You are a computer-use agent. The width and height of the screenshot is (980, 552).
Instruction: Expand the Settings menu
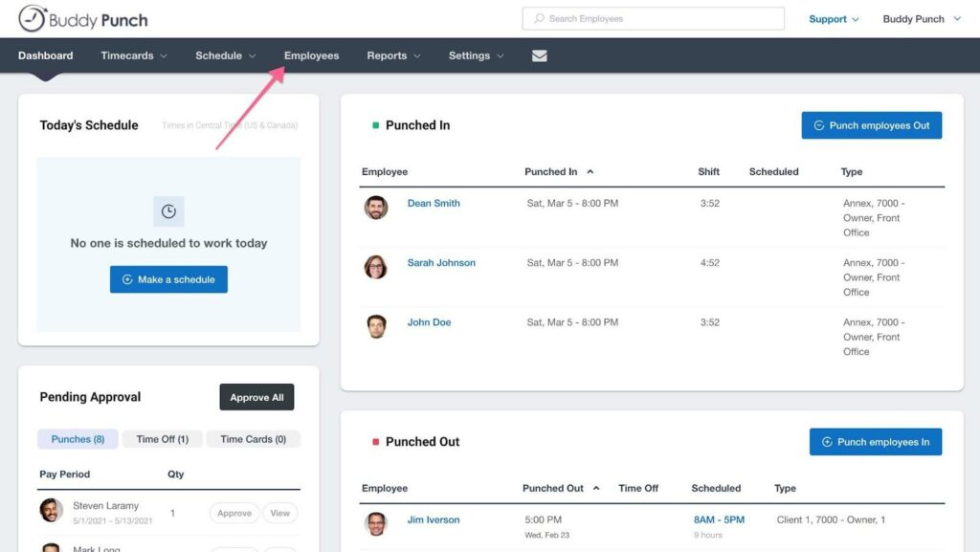point(477,55)
